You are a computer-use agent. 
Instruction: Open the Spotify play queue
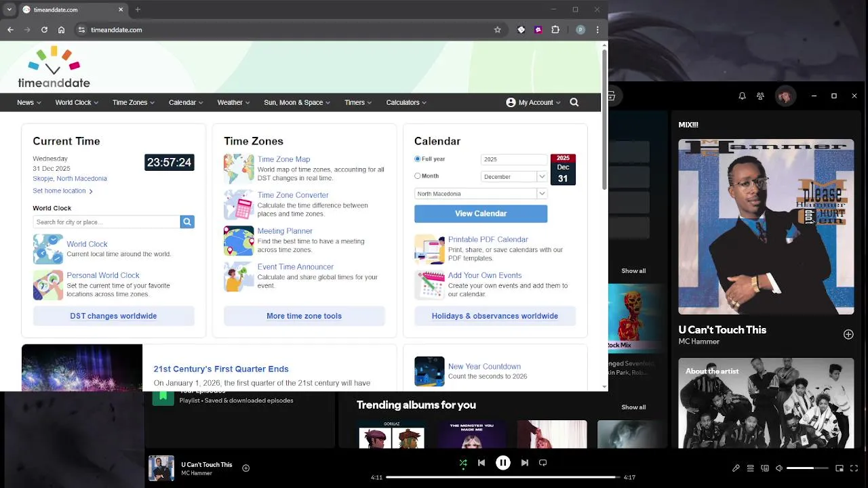(750, 468)
